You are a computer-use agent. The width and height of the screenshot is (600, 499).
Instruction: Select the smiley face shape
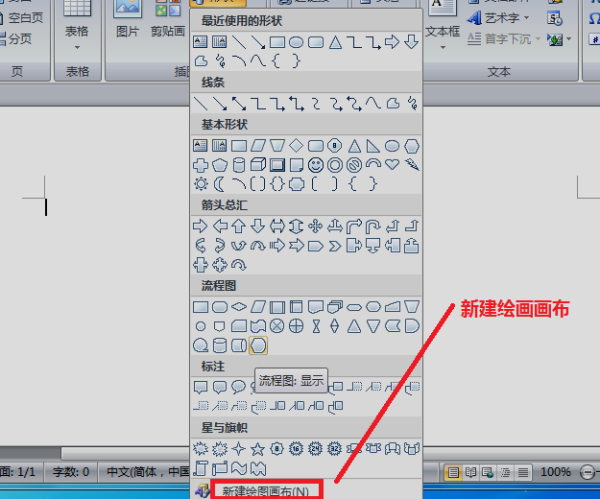tap(316, 165)
